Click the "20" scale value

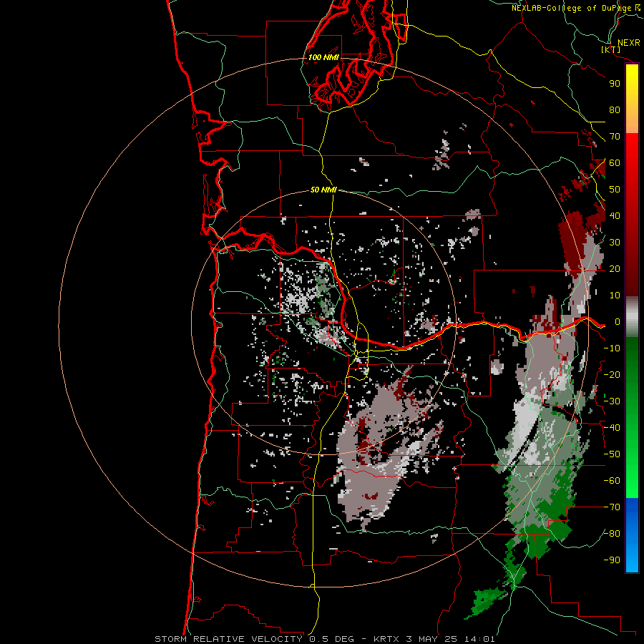pos(615,269)
